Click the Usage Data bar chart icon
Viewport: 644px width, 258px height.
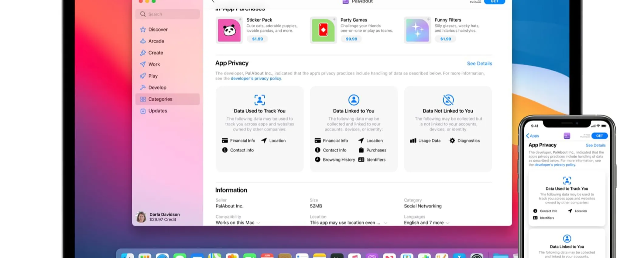coord(413,141)
